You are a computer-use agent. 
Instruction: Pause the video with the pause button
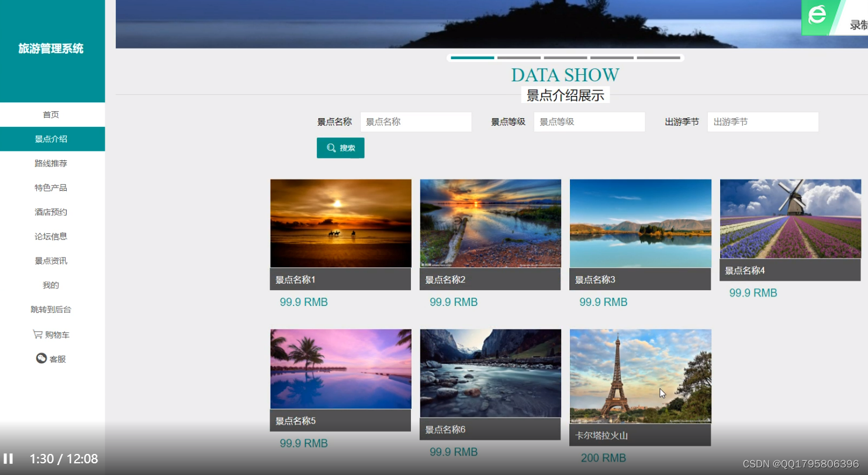coord(8,459)
